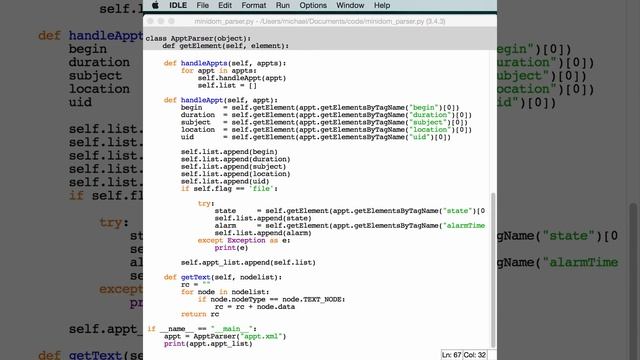The image size is (640, 360).
Task: Click the "location" string in the editor
Action: point(430,129)
